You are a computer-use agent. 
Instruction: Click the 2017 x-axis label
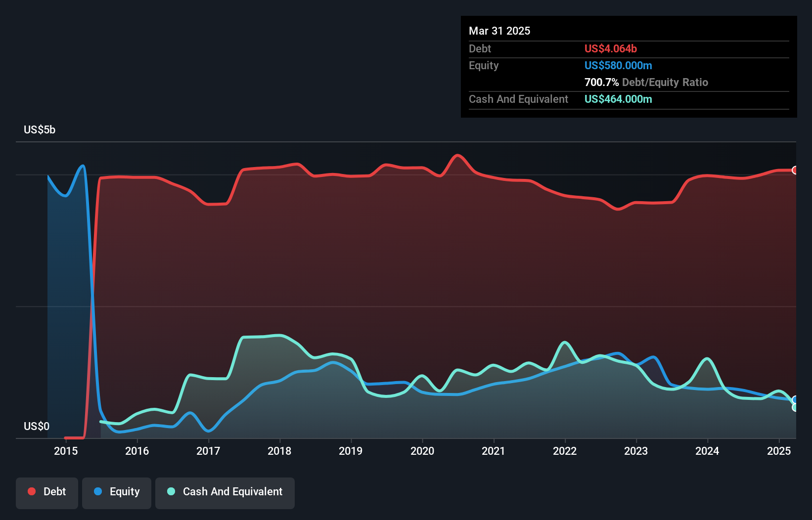point(208,451)
